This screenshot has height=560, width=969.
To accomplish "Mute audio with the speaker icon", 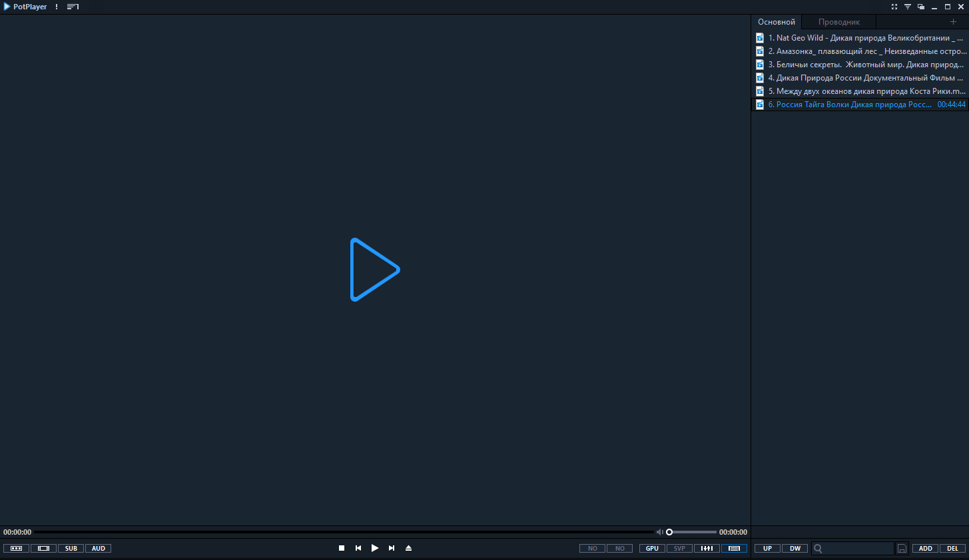I will [659, 532].
